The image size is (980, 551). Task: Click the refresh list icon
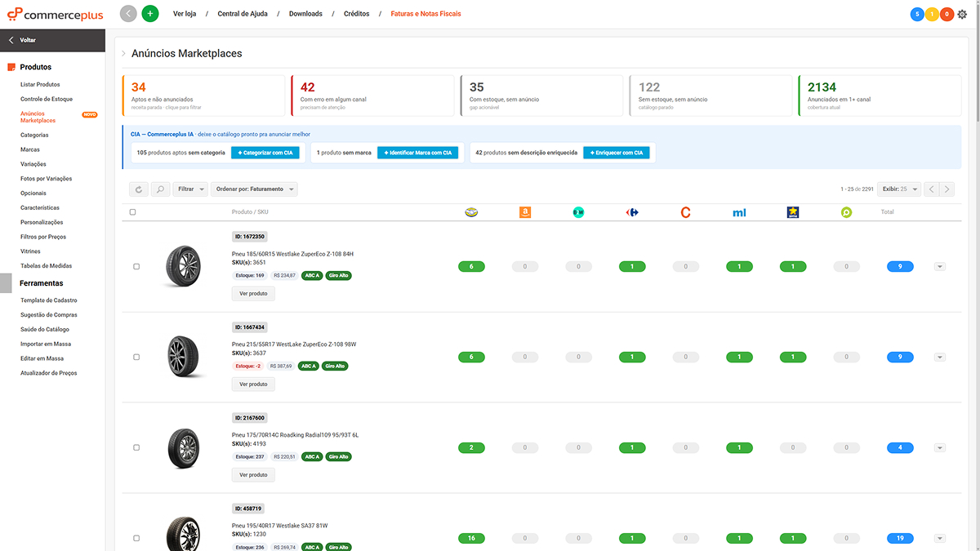point(139,189)
